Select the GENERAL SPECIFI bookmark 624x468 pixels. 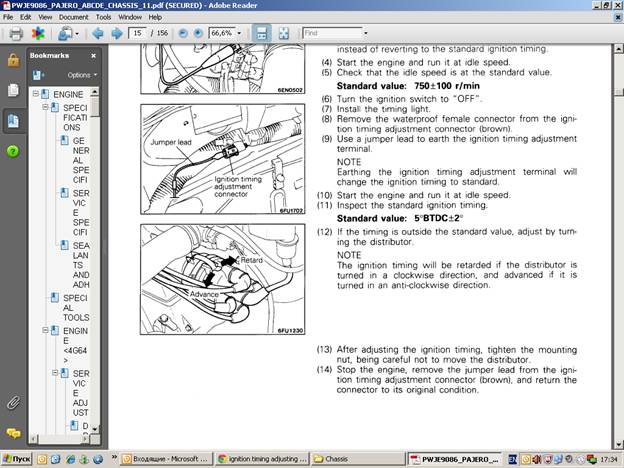pos(81,160)
